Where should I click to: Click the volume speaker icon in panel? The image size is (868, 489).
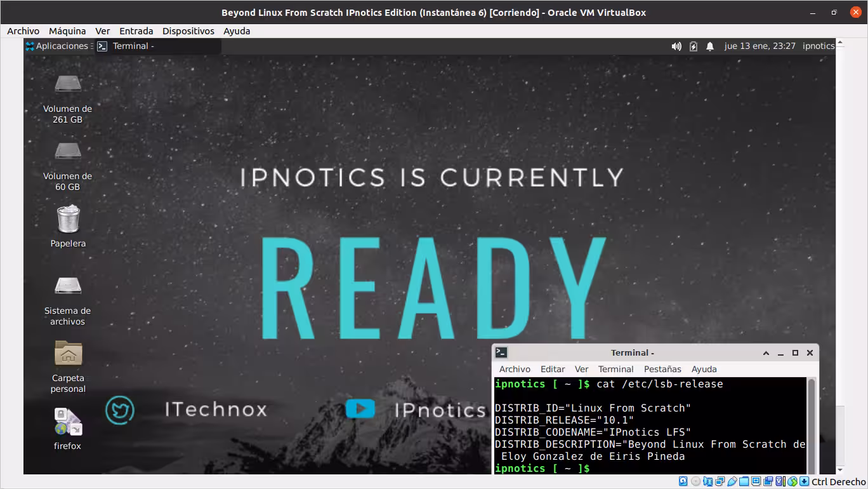pyautogui.click(x=676, y=46)
